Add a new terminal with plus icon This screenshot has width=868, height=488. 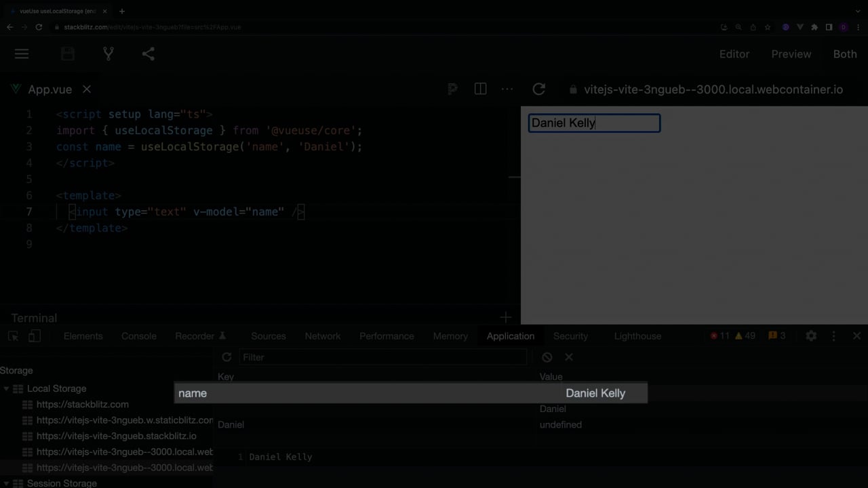(x=506, y=317)
